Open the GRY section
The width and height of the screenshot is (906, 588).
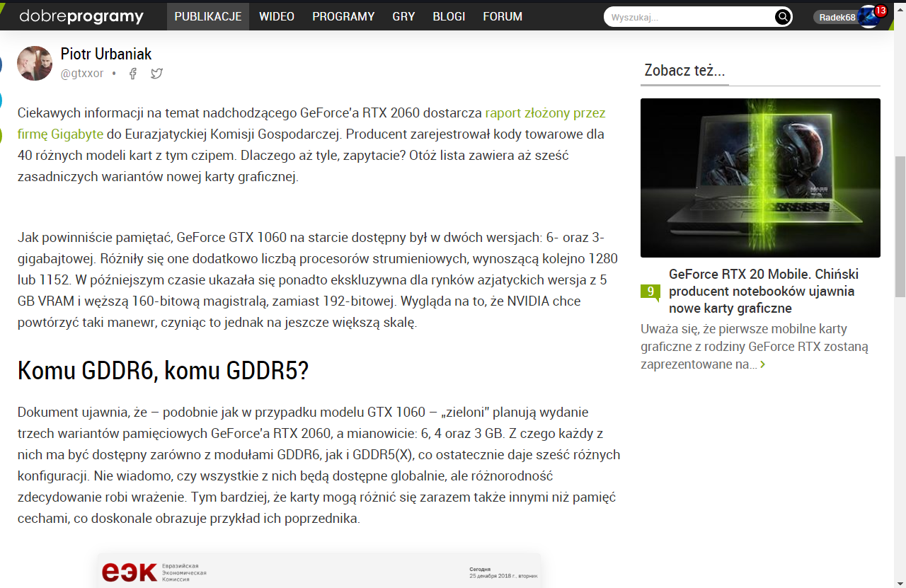(x=403, y=16)
